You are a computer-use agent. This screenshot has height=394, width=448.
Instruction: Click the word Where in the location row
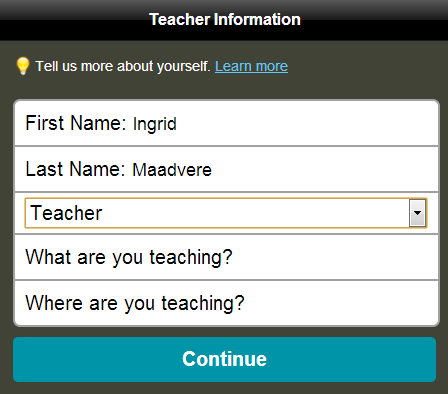[x=54, y=303]
